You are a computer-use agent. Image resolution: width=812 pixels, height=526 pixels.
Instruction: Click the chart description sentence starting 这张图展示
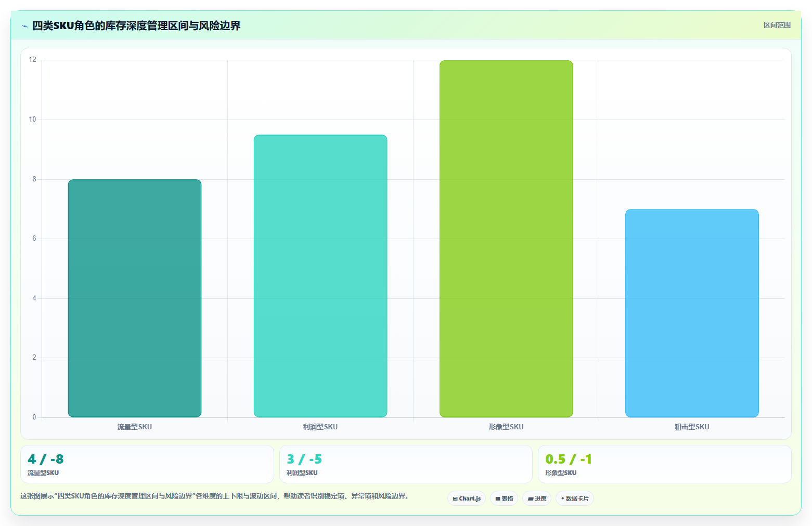tap(216, 496)
